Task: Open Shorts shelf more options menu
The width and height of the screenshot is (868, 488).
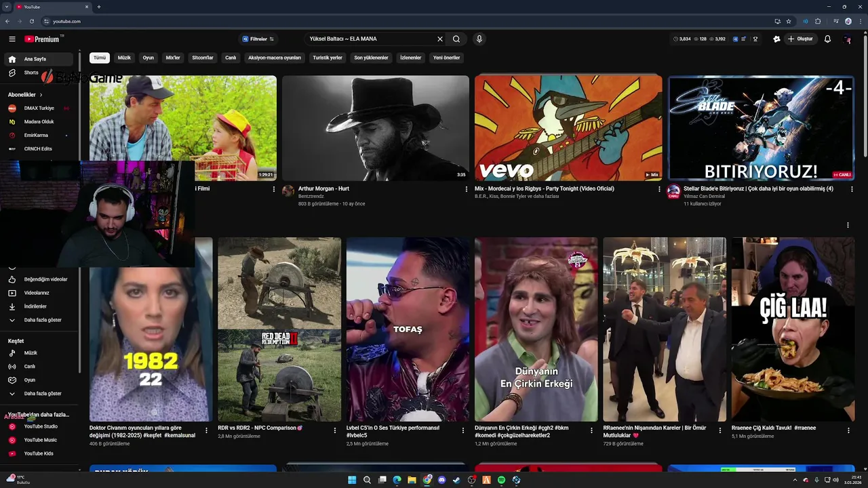Action: (848, 225)
